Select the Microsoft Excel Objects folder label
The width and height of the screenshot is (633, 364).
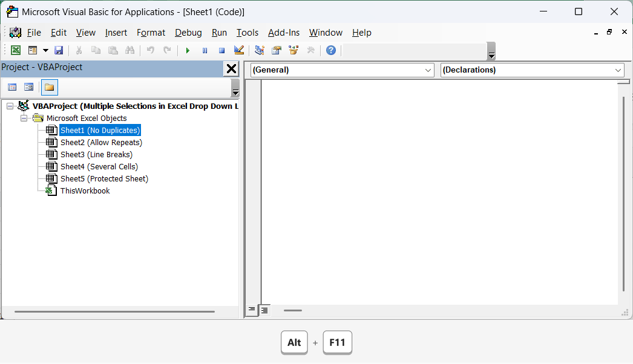(87, 119)
